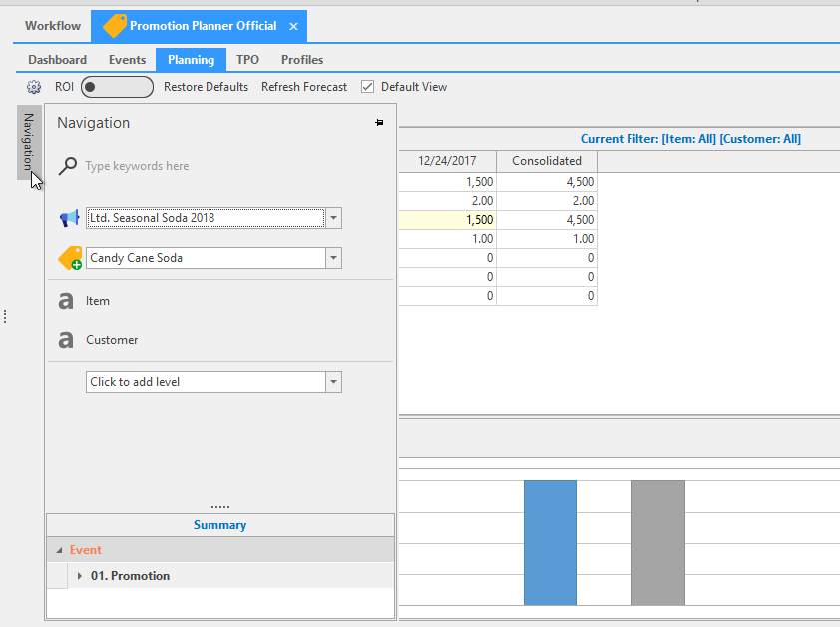
Task: Close the Promotion Planner Official tab
Action: 293,26
